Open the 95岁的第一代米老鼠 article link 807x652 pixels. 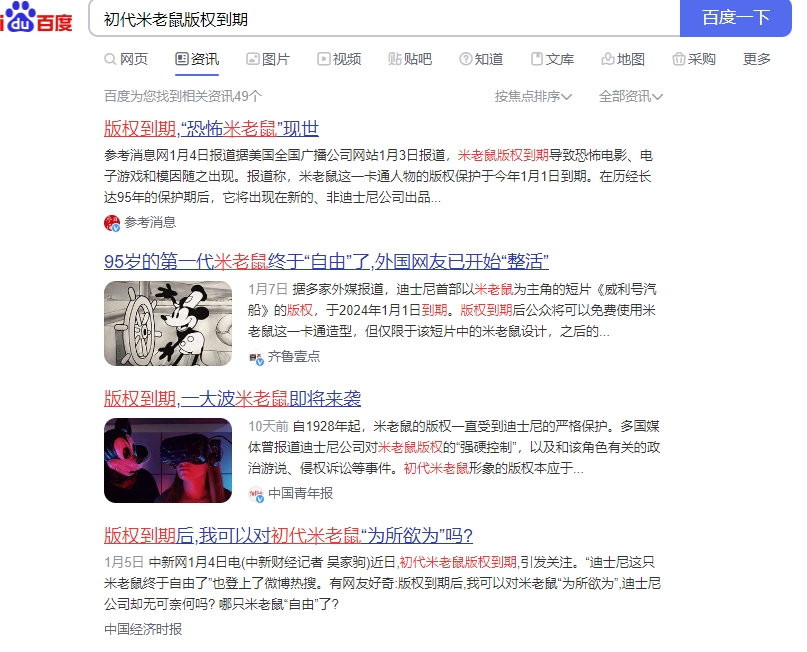pyautogui.click(x=326, y=261)
